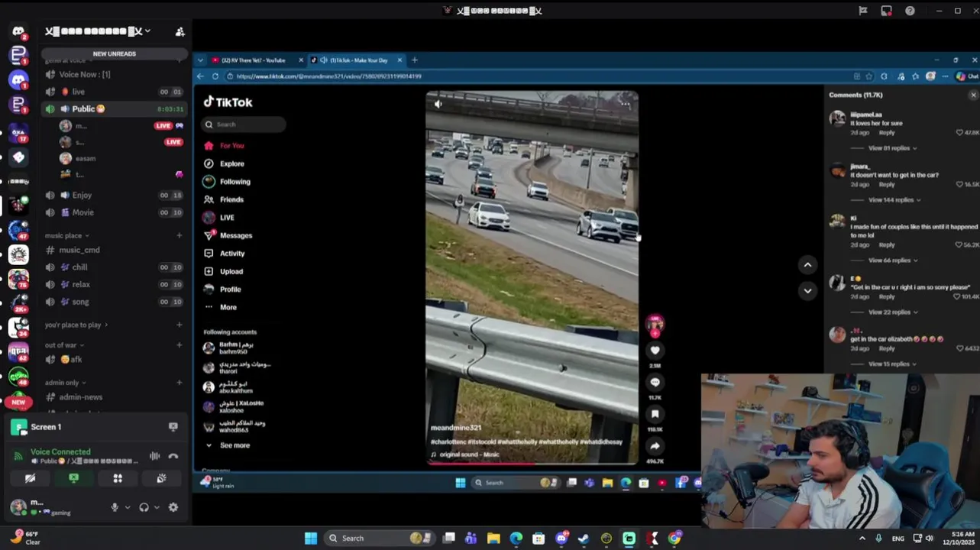The height and width of the screenshot is (550, 980).
Task: Open Discord help question mark icon
Action: click(910, 11)
